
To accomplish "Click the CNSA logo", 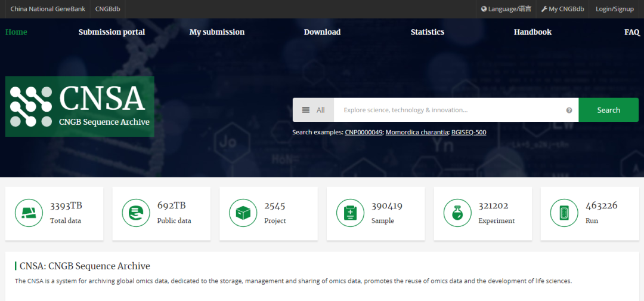I will click(x=80, y=106).
